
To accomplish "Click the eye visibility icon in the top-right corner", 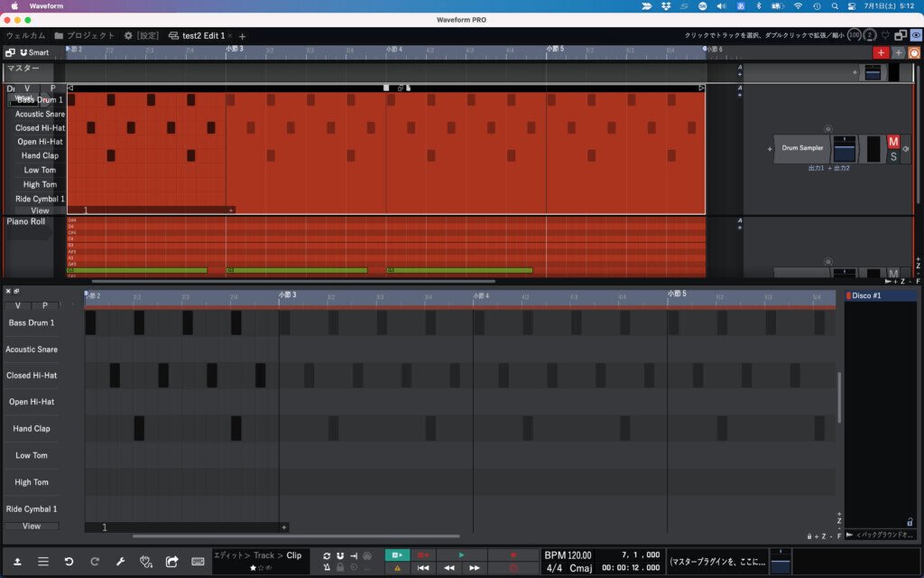I will pos(915,36).
